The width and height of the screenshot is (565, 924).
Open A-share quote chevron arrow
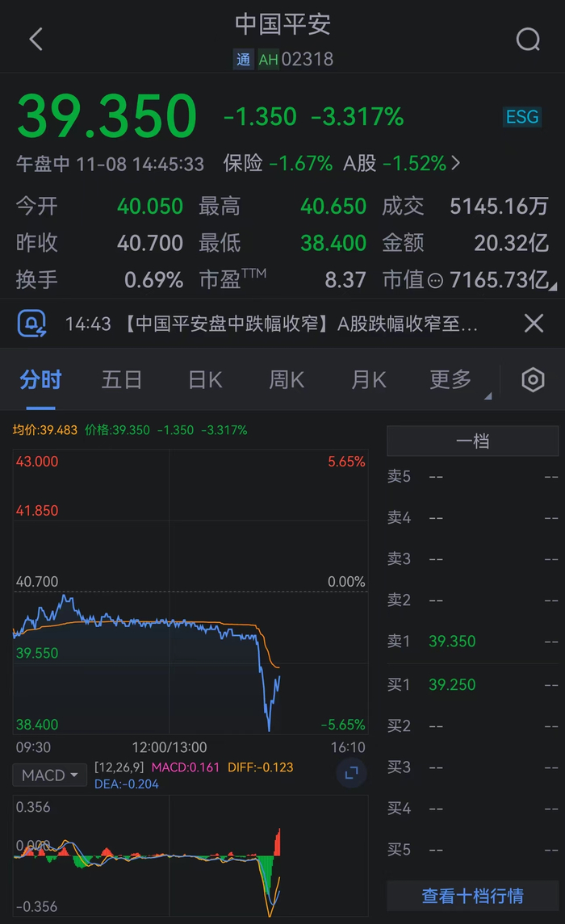(455, 163)
